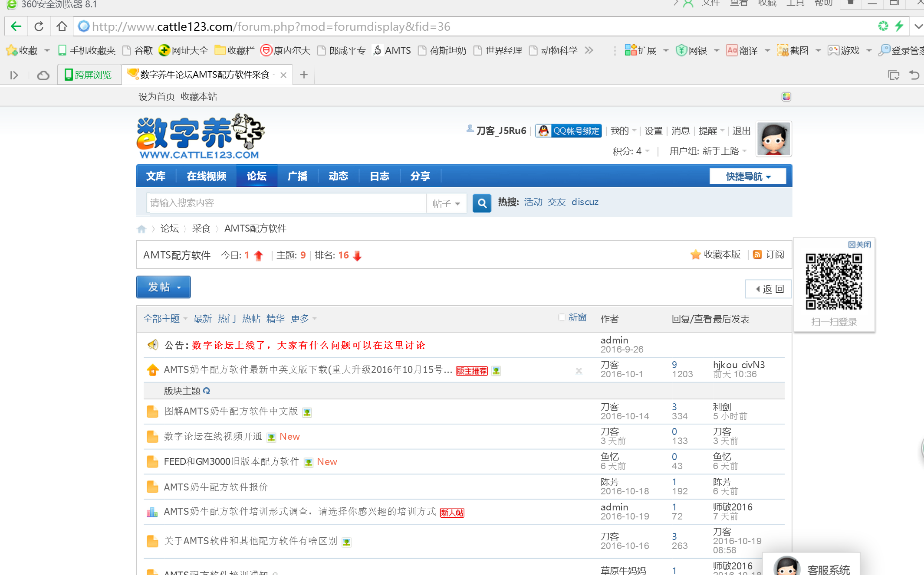Toggle the 新窗 checkbox

(562, 317)
